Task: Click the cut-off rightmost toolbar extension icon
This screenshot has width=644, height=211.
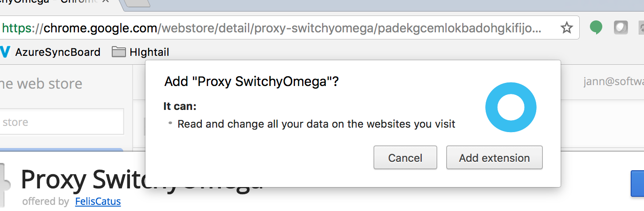Action: coord(640,28)
